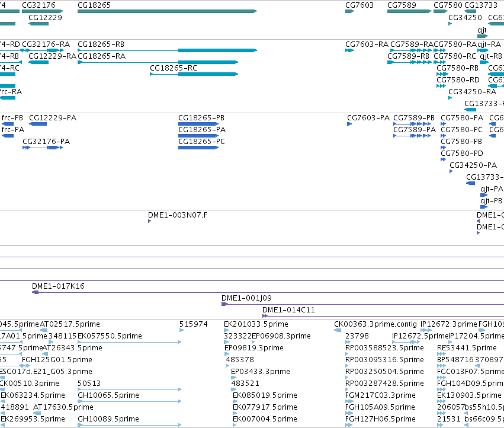Screen dimensions: 504x428
Task: Click the FGH125G01.5prime EST label
Action: (x=57, y=359)
